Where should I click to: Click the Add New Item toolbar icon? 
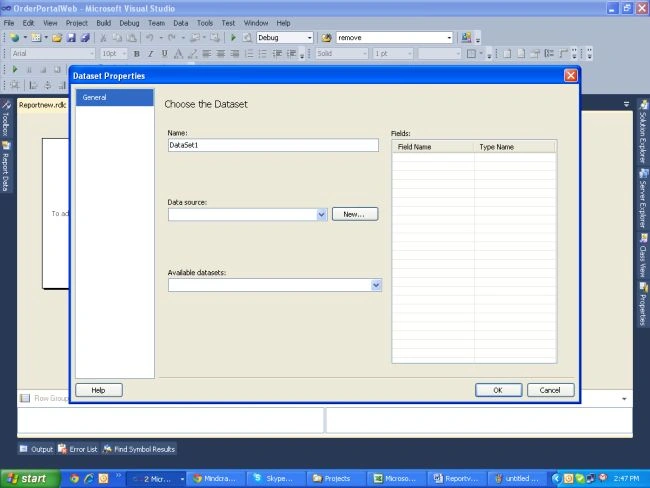pyautogui.click(x=36, y=38)
